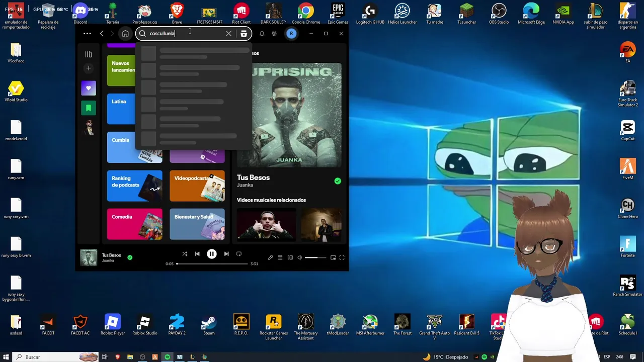Screen dimensions: 644x362
Task: Open Brave browser desktop icon
Action: coord(177,14)
